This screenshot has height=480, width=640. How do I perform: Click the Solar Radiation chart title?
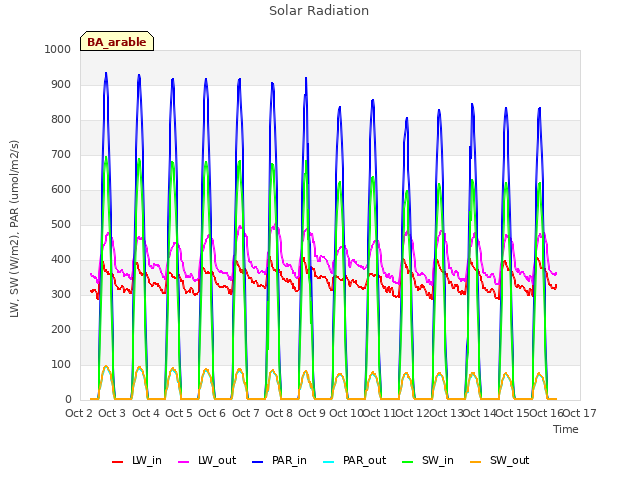pos(319,11)
